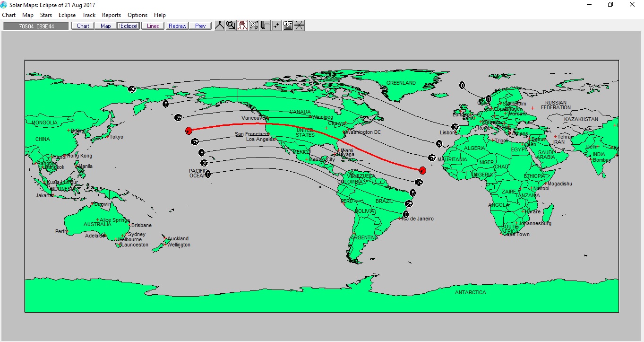Open the information sheet icon

[288, 26]
